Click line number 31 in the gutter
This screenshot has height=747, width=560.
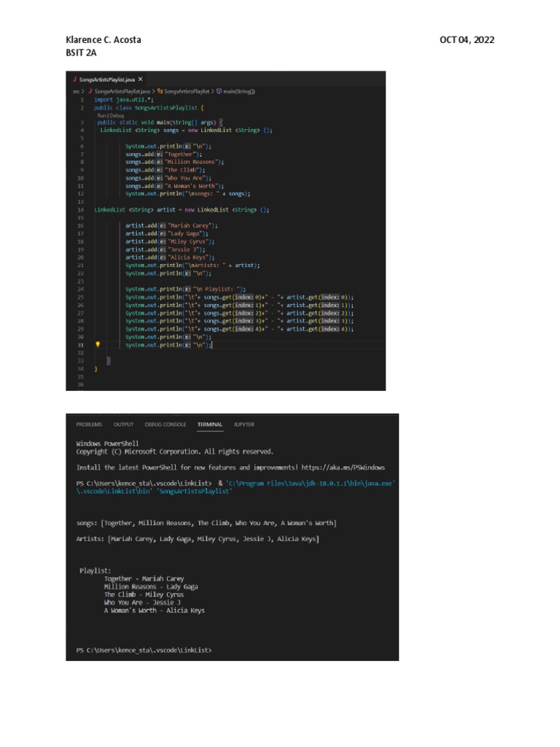pos(80,345)
